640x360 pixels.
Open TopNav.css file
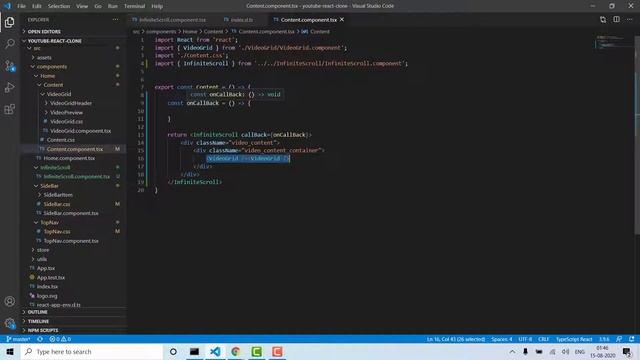pyautogui.click(x=57, y=231)
